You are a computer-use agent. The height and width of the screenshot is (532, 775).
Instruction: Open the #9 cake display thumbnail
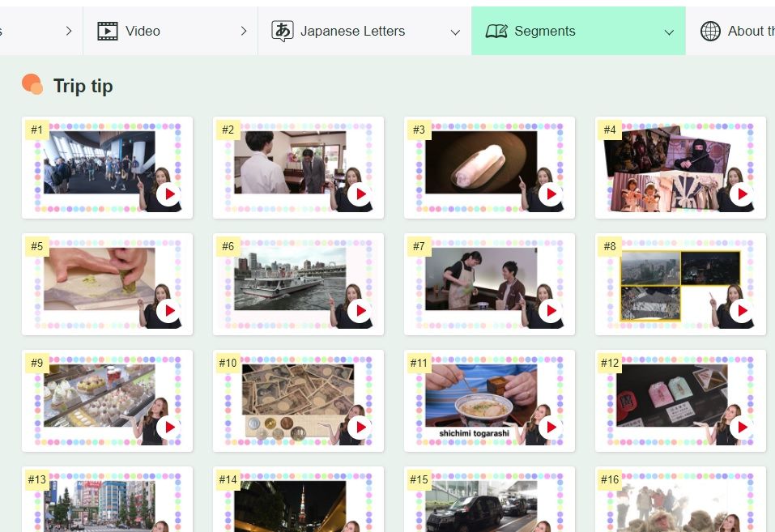[x=107, y=401]
